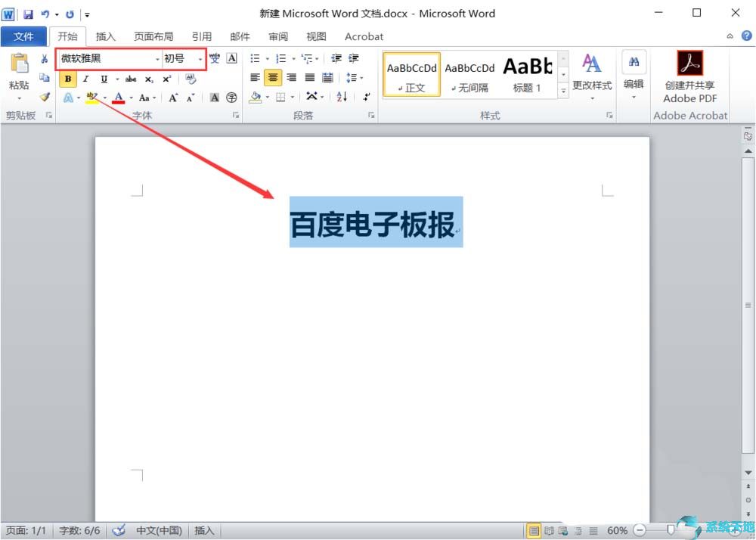Click the distributed alignment icon

pos(328,77)
